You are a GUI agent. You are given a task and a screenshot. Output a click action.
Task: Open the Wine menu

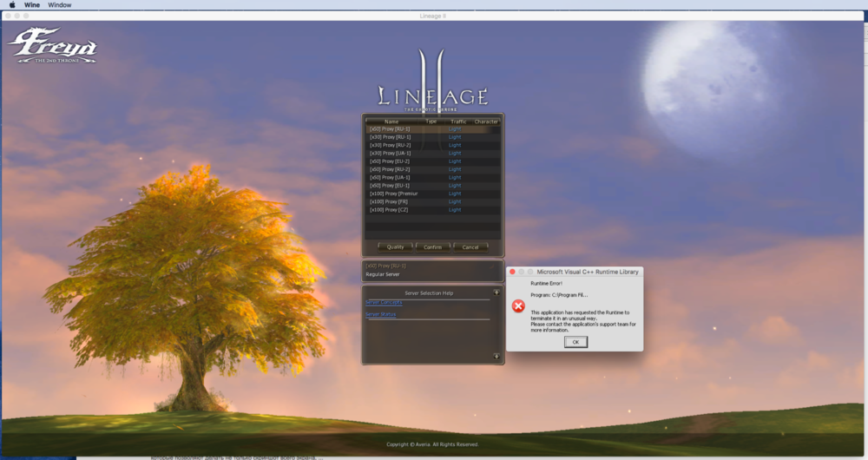pyautogui.click(x=32, y=4)
